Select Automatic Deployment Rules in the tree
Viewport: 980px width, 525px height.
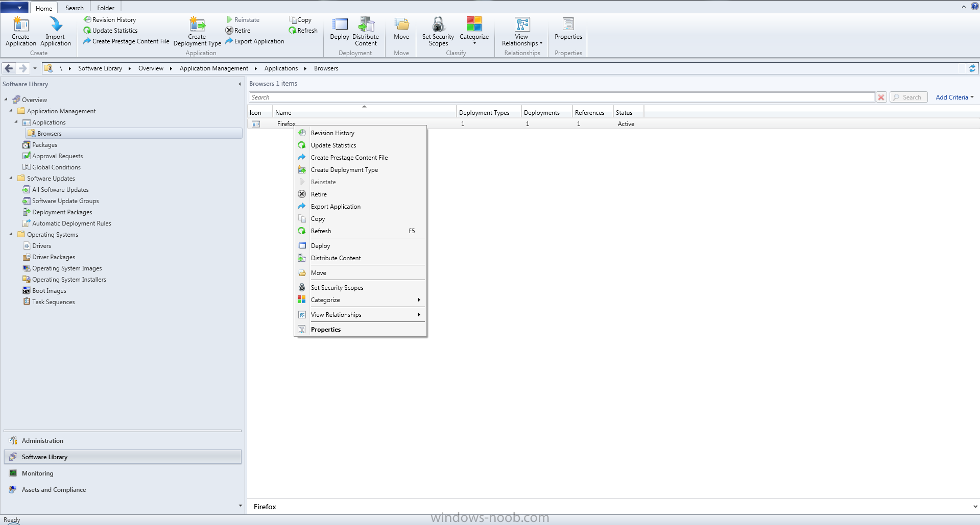(x=71, y=223)
